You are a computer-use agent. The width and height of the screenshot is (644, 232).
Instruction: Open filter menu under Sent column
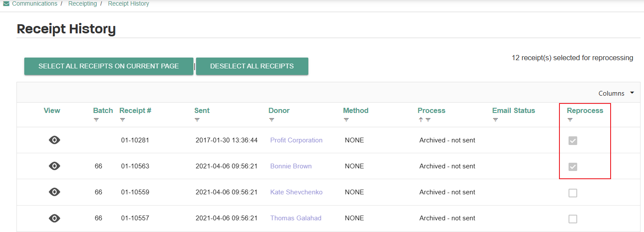pyautogui.click(x=197, y=120)
